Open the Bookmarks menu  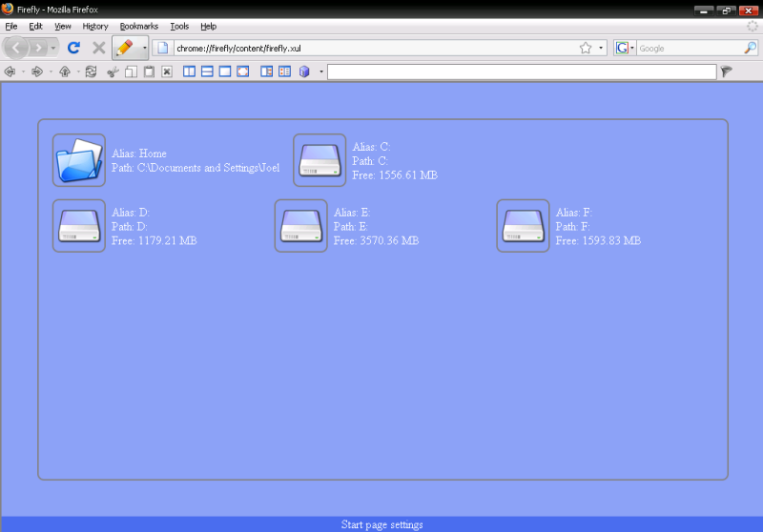tap(139, 27)
